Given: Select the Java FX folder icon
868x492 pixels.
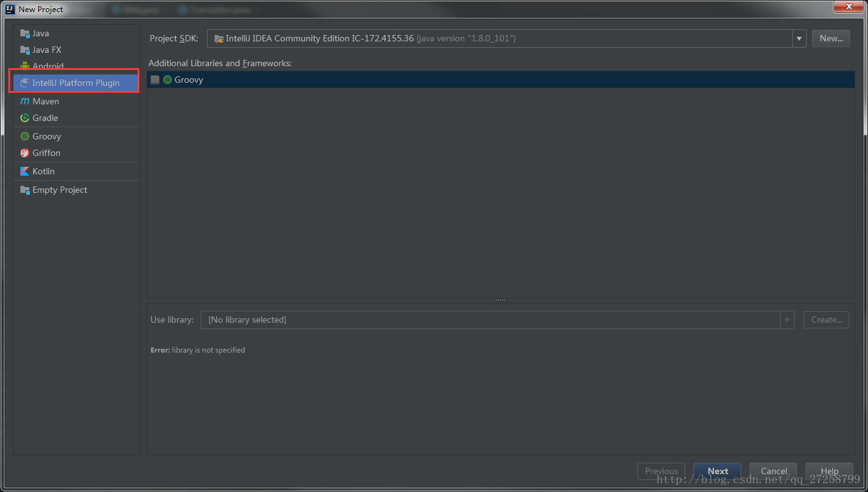Looking at the screenshot, I should point(25,50).
